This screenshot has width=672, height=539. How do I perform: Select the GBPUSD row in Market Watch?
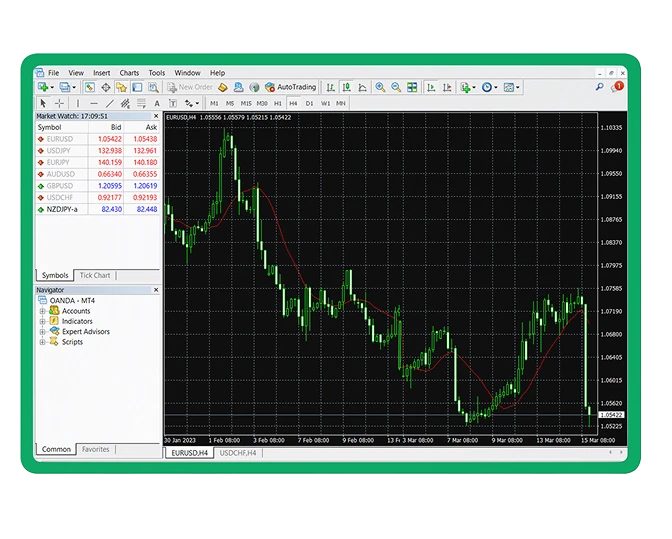(x=60, y=185)
